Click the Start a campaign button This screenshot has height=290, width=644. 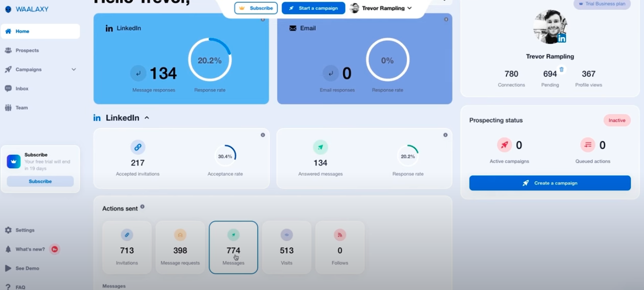click(313, 8)
